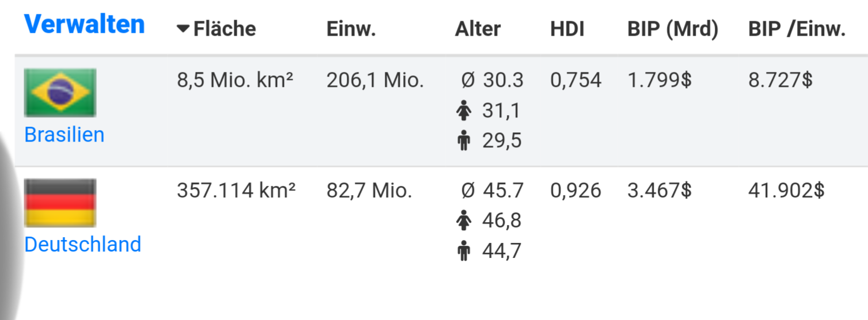
Task: Click Brazil's area value 8,5 Mio. km²
Action: pos(235,81)
